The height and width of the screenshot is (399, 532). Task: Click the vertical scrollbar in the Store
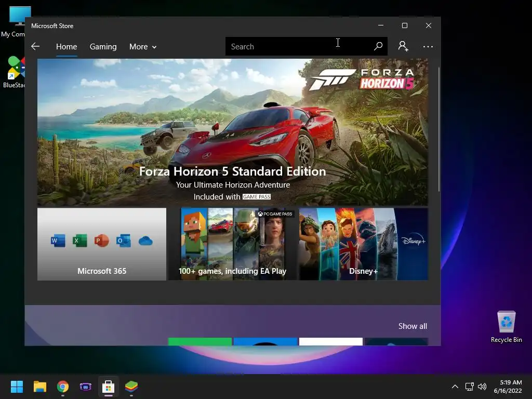coord(438,129)
